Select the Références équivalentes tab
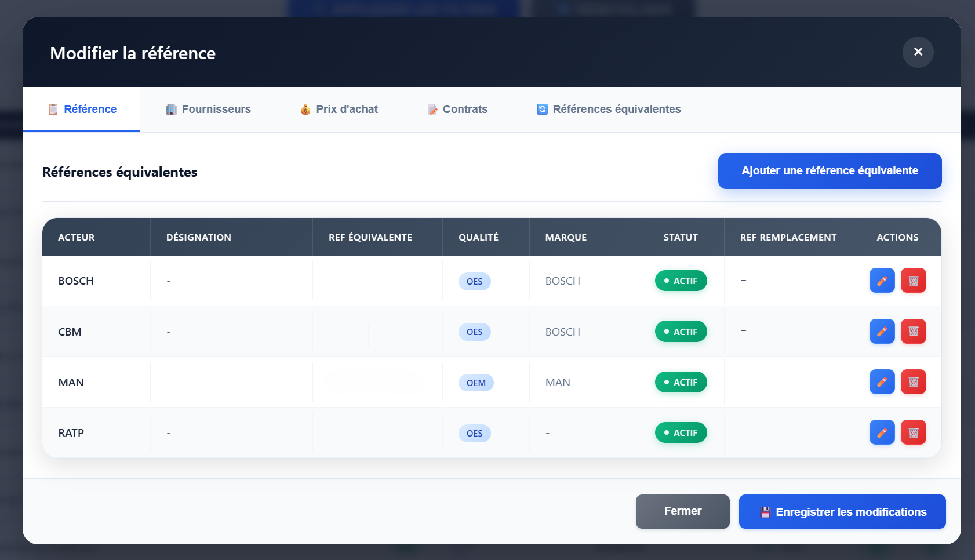Screen dimensions: 975x560 [x=609, y=110]
